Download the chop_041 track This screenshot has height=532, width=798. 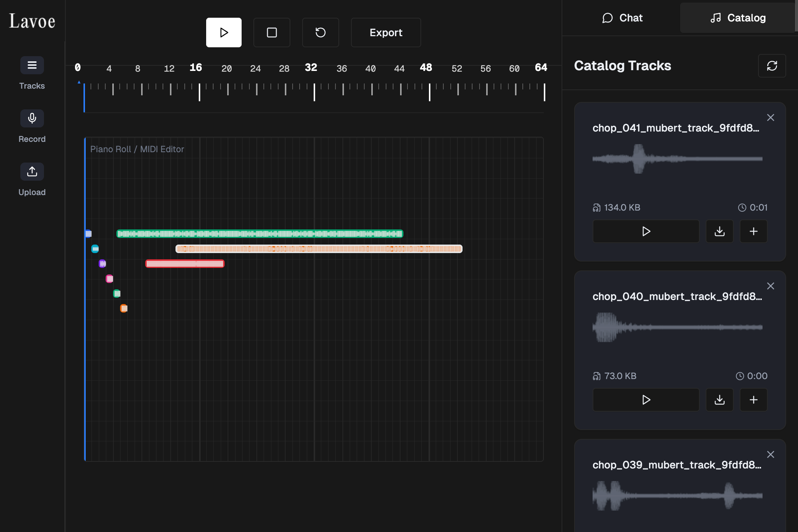tap(719, 231)
